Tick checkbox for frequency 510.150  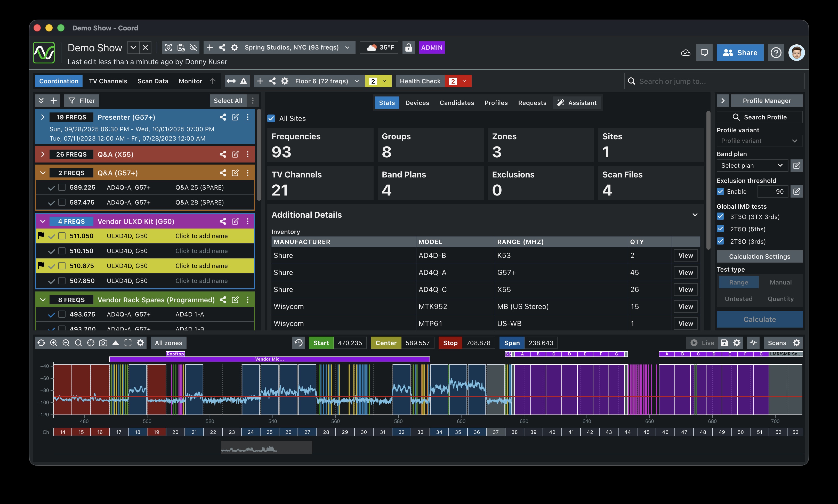point(62,251)
